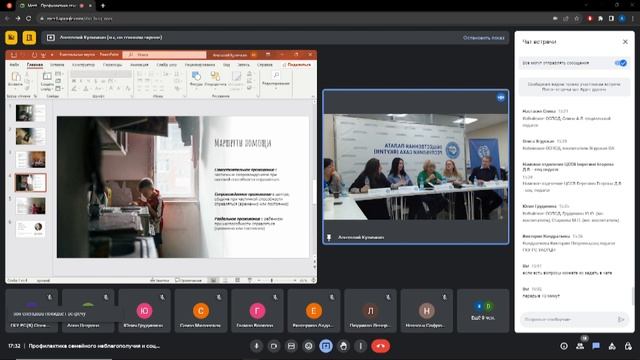Click the PowerPoint search box
This screenshot has width=640, height=360.
pos(164,54)
